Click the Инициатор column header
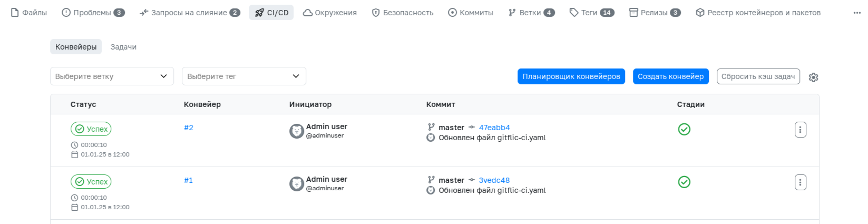Viewport: 868px width, 224px height. 310,104
